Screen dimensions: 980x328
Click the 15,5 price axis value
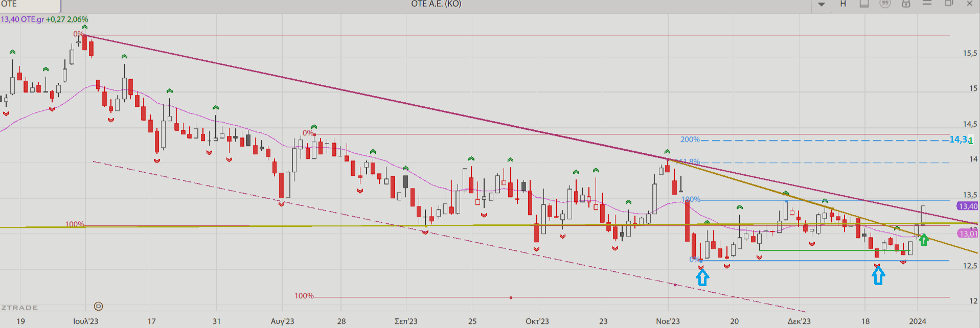coord(970,53)
